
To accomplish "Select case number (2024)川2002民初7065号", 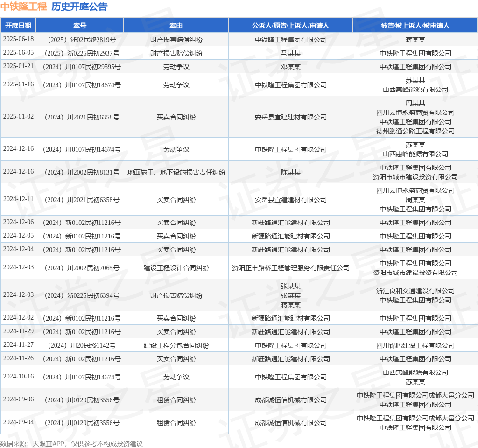I will click(82, 268).
